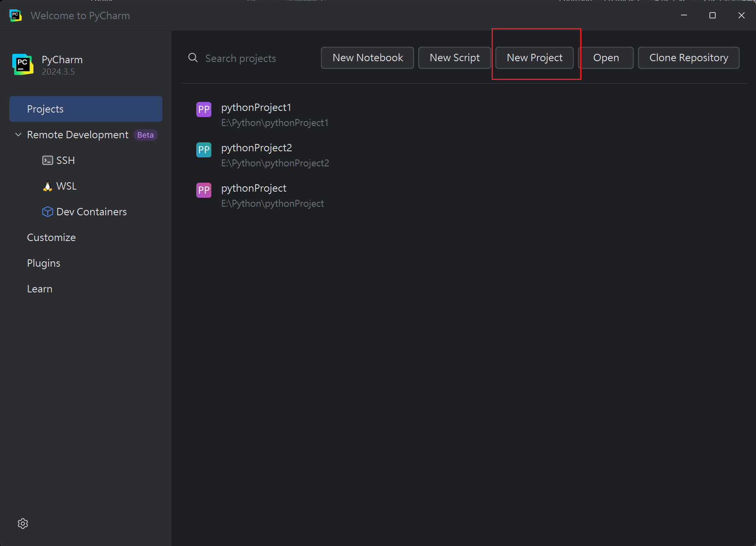Select the Projects tab
The width and height of the screenshot is (756, 546).
coord(86,109)
